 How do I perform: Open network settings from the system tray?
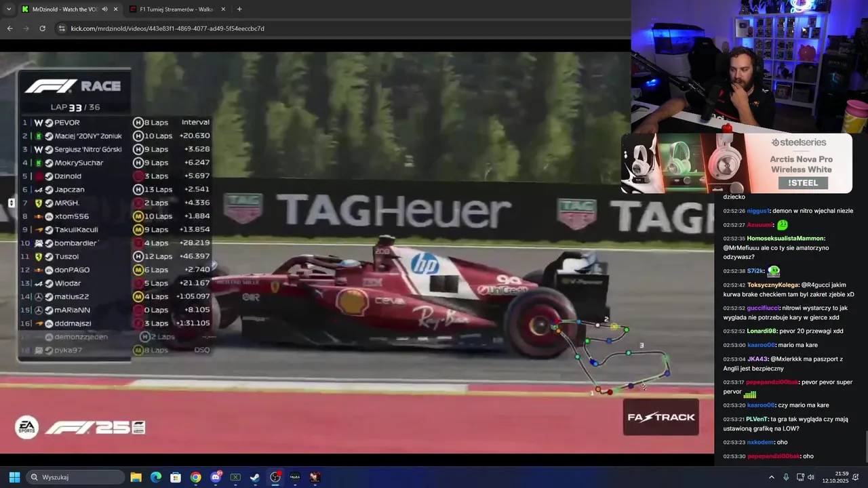pos(800,477)
